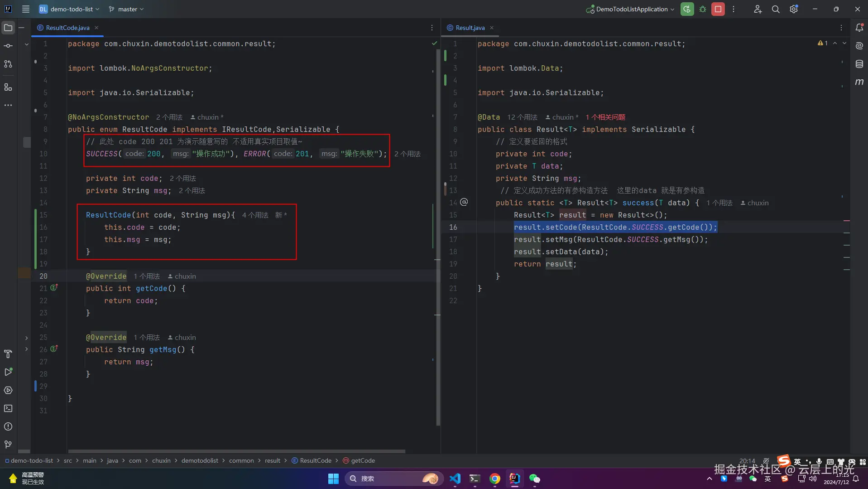This screenshot has width=868, height=489.
Task: Rerun DemoTodoListApplication
Action: coord(687,9)
